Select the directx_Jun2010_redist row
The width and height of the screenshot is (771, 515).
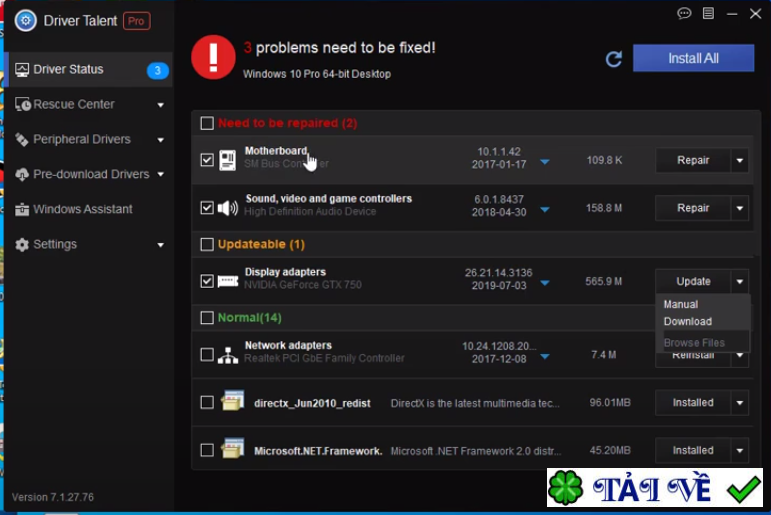coord(312,403)
